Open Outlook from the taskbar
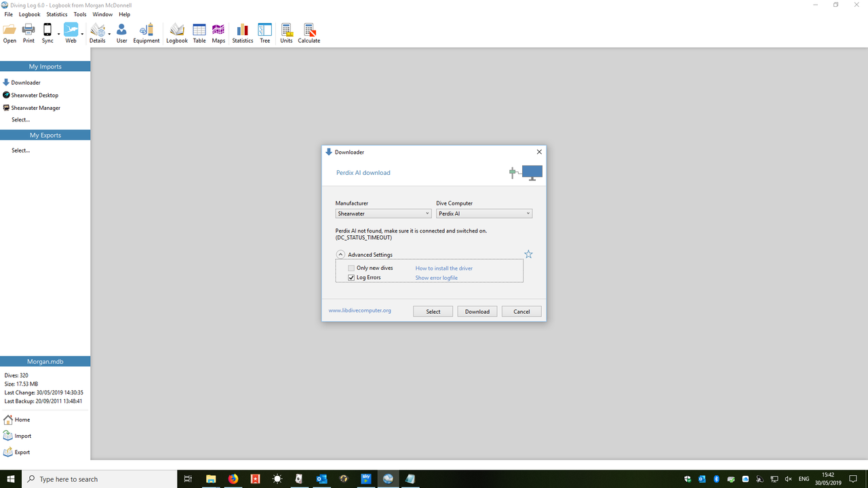 coord(321,479)
